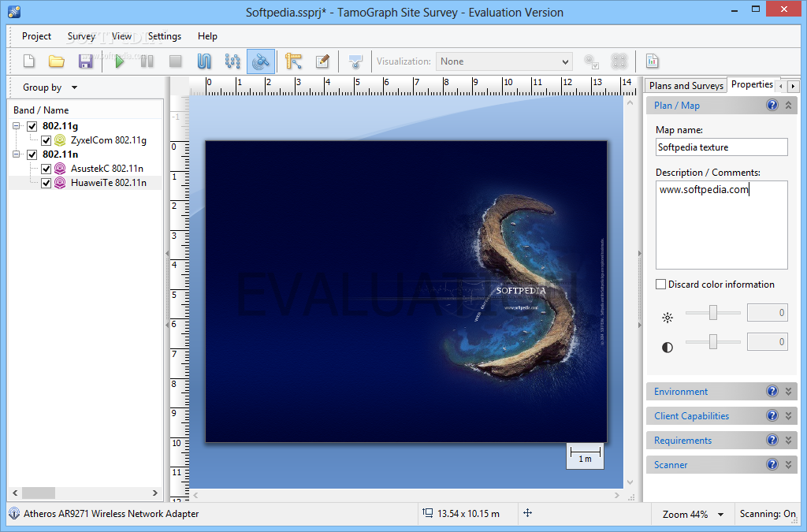Create a new project with blank page icon
The width and height of the screenshot is (807, 532).
(x=29, y=61)
